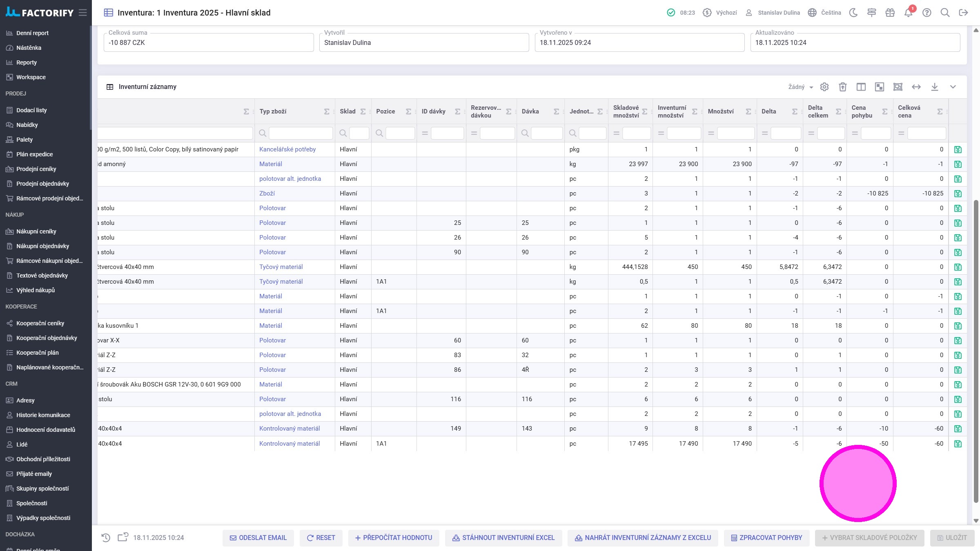Toggle sum icon on Delta column
This screenshot has height=551, width=980.
(795, 111)
